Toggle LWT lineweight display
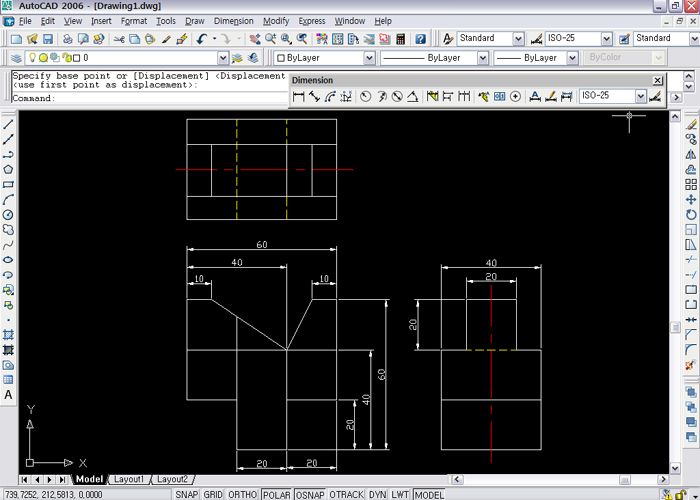This screenshot has width=700, height=500. (x=400, y=495)
